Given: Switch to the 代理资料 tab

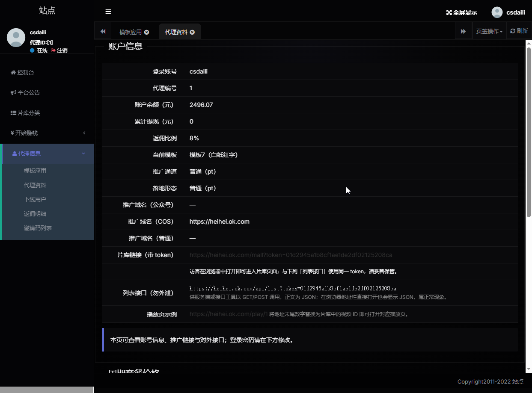Looking at the screenshot, I should pos(176,32).
